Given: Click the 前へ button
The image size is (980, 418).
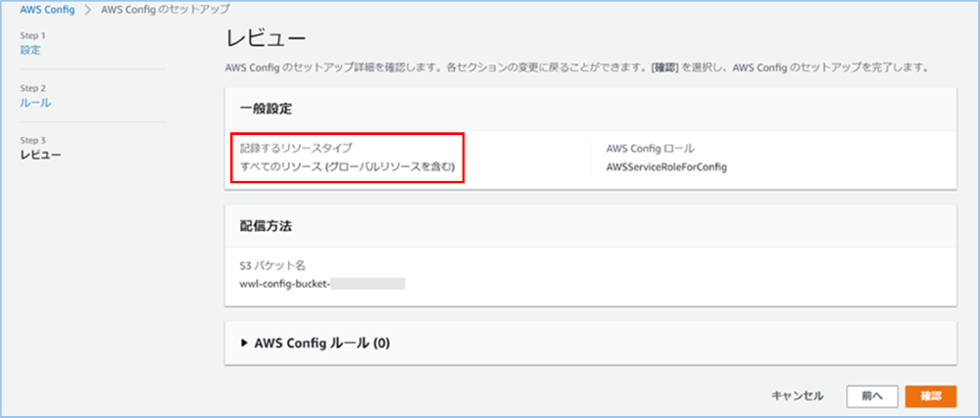Looking at the screenshot, I should [x=873, y=395].
